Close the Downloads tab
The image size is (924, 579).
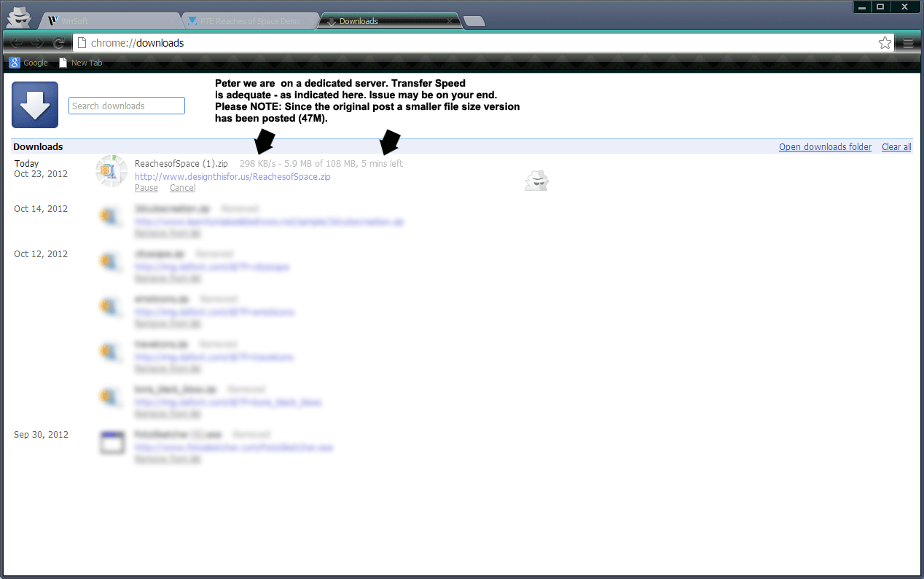pyautogui.click(x=450, y=21)
